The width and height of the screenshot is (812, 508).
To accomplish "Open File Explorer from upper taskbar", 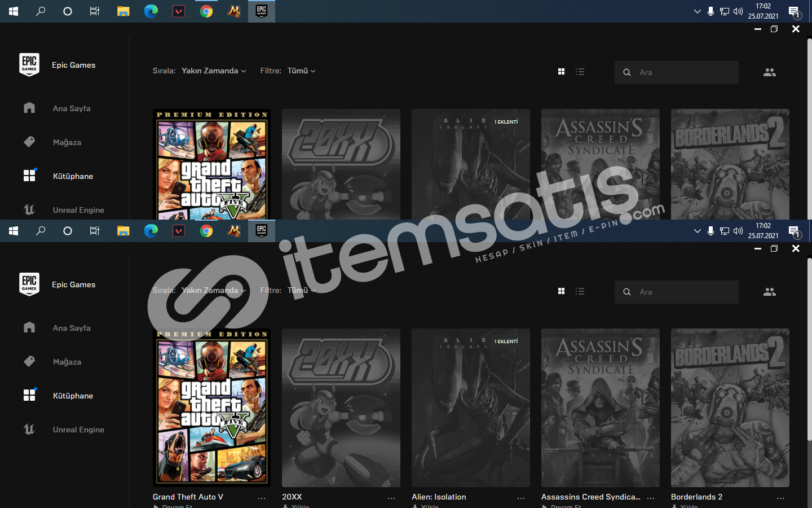I will [x=123, y=11].
